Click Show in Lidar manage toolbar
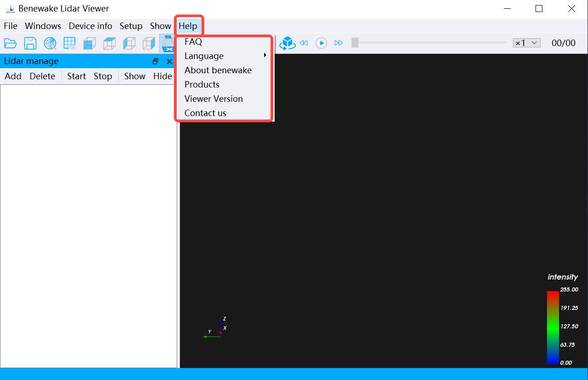The width and height of the screenshot is (588, 380). (135, 76)
